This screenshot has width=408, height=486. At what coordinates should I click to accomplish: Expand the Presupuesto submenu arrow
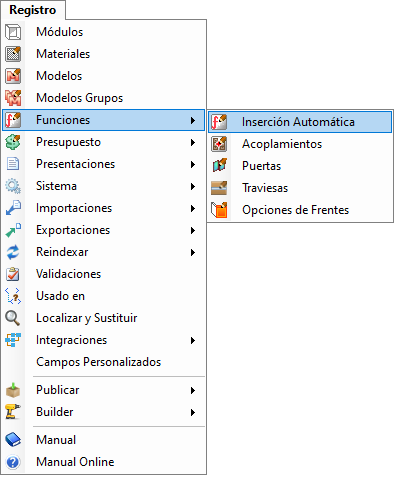point(193,142)
